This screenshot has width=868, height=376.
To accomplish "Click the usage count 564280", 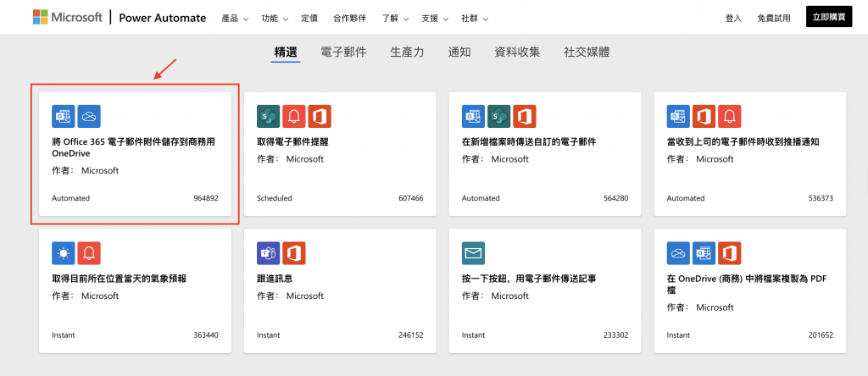I will 615,198.
